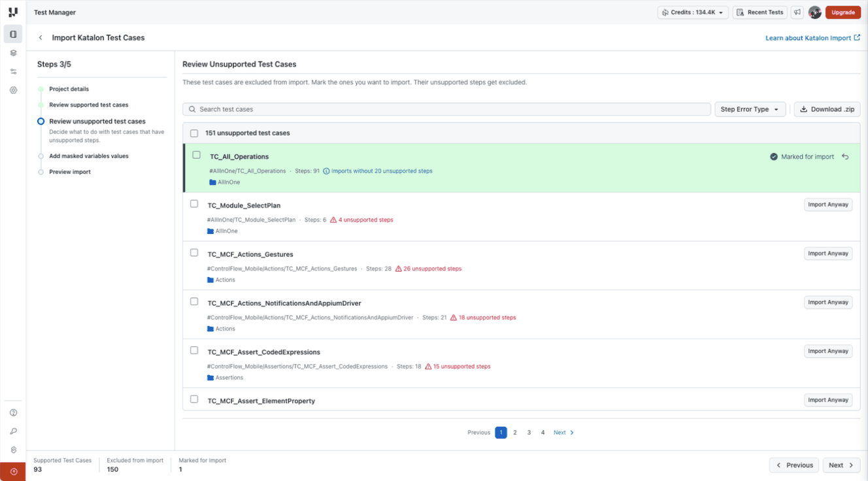Open the Step Error Type dropdown
868x481 pixels.
[x=750, y=109]
